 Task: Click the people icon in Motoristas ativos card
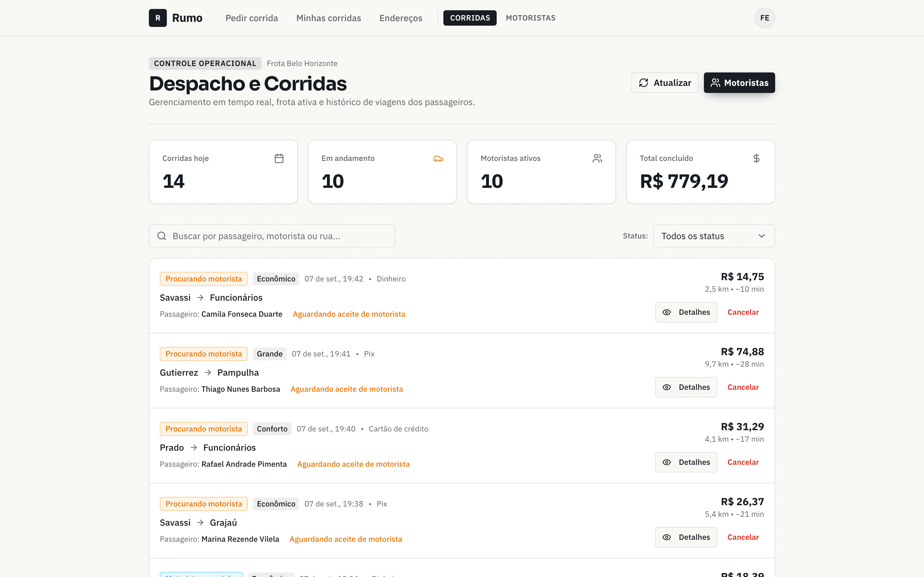597,158
